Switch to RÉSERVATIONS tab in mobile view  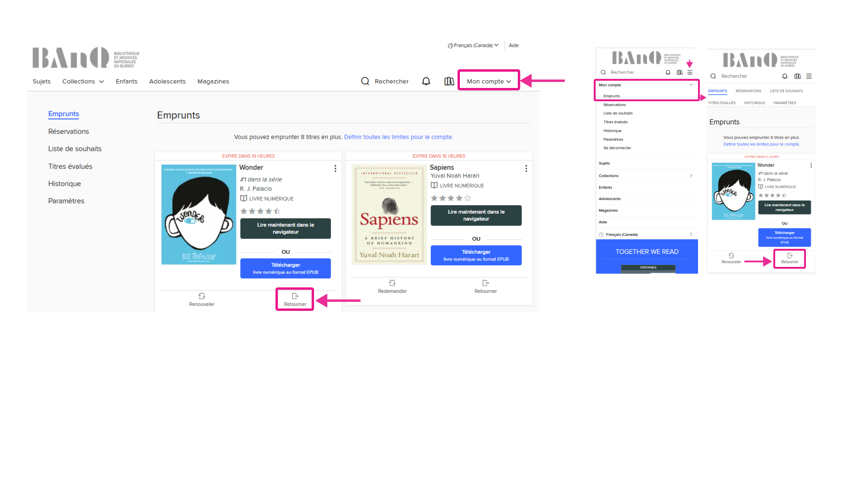pos(748,91)
